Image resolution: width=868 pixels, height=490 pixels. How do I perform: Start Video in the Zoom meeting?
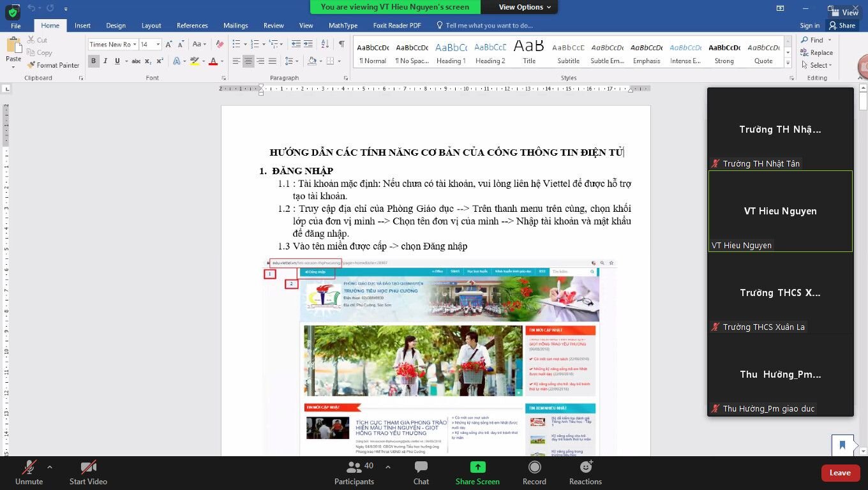pos(88,472)
